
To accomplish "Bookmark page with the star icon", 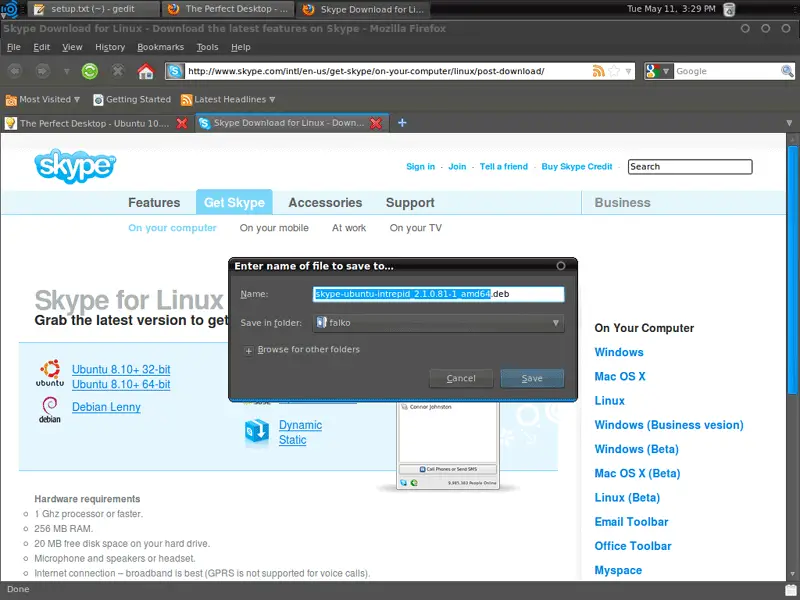I will coord(614,71).
